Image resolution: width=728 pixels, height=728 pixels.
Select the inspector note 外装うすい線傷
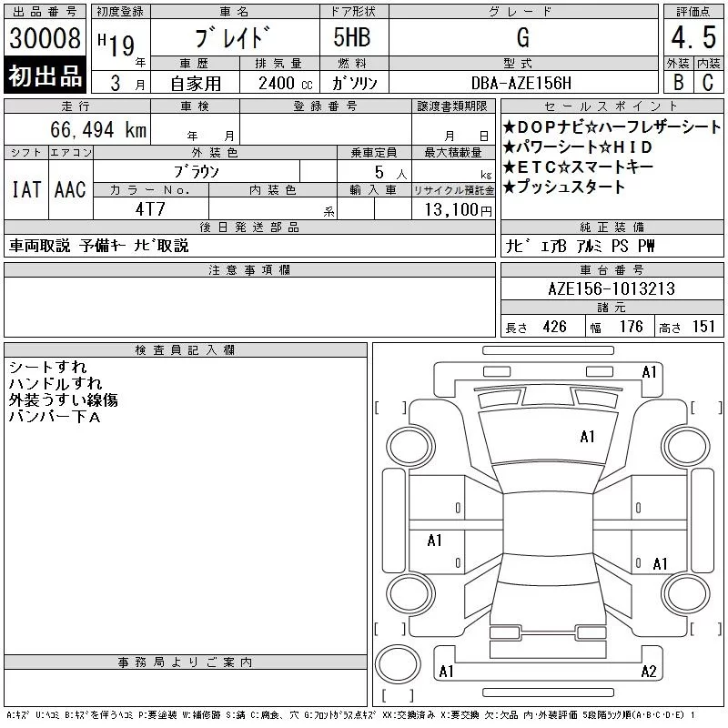tap(63, 399)
